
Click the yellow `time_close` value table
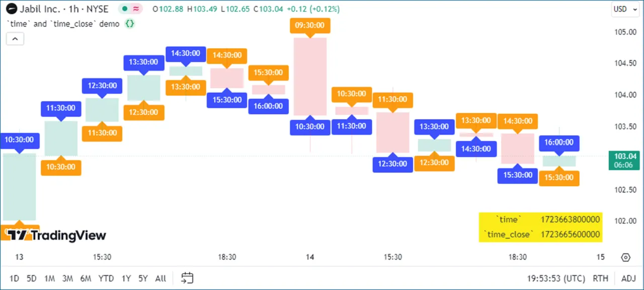[540, 227]
